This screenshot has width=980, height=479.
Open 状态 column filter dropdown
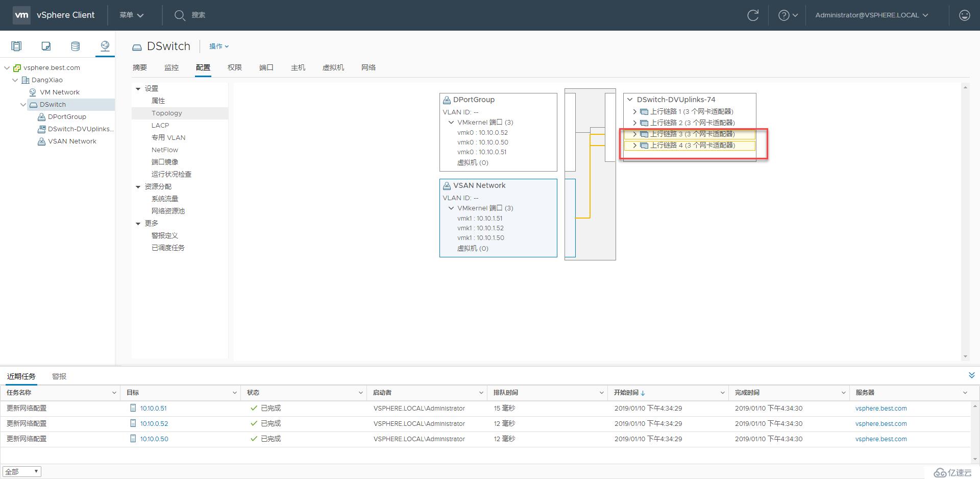pos(360,393)
